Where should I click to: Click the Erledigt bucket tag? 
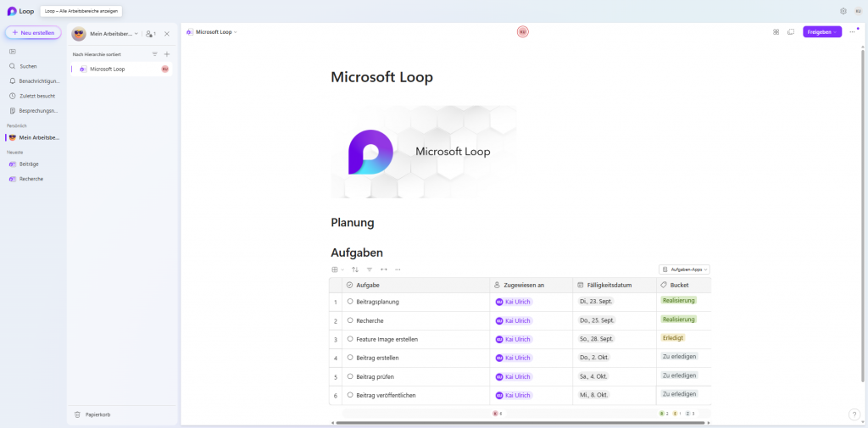(x=672, y=337)
